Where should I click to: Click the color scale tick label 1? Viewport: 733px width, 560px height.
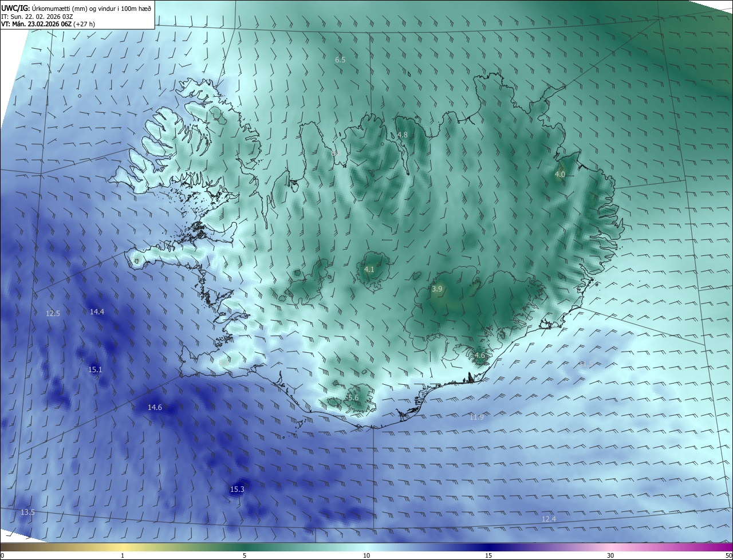[123, 555]
